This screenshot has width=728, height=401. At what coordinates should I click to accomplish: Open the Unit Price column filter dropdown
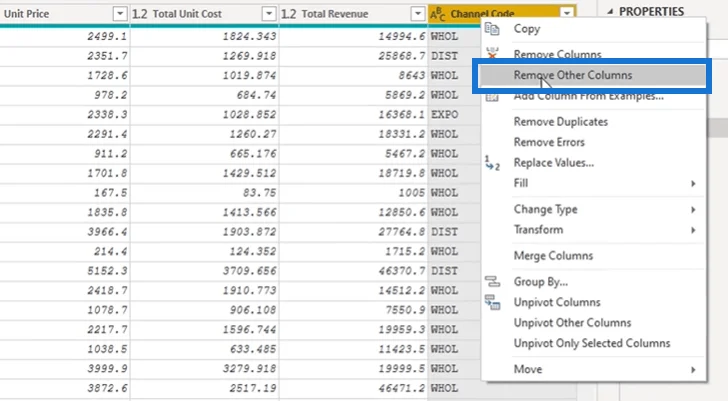[x=120, y=14]
